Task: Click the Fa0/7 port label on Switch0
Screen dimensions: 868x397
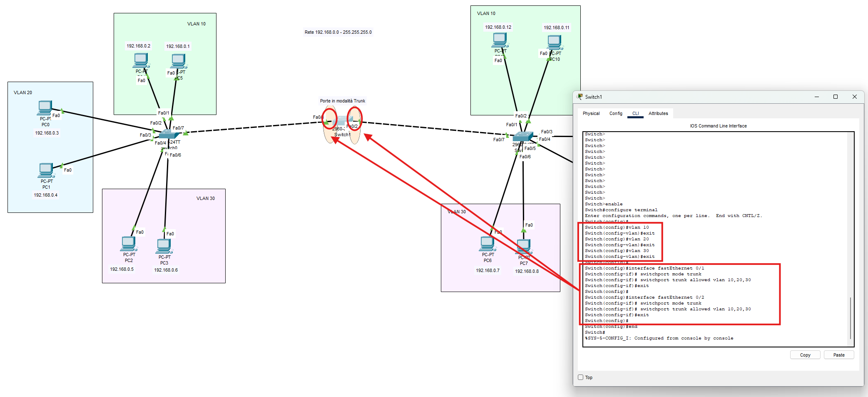Action: (178, 128)
